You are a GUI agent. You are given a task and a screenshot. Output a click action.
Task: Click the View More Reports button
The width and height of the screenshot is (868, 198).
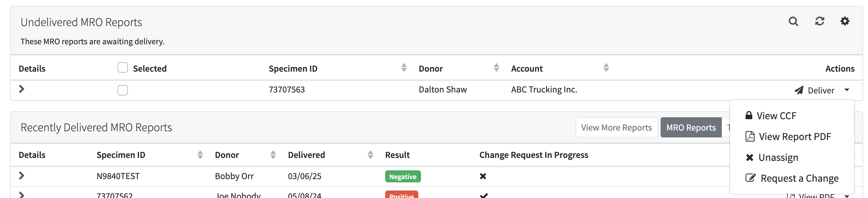coord(616,128)
